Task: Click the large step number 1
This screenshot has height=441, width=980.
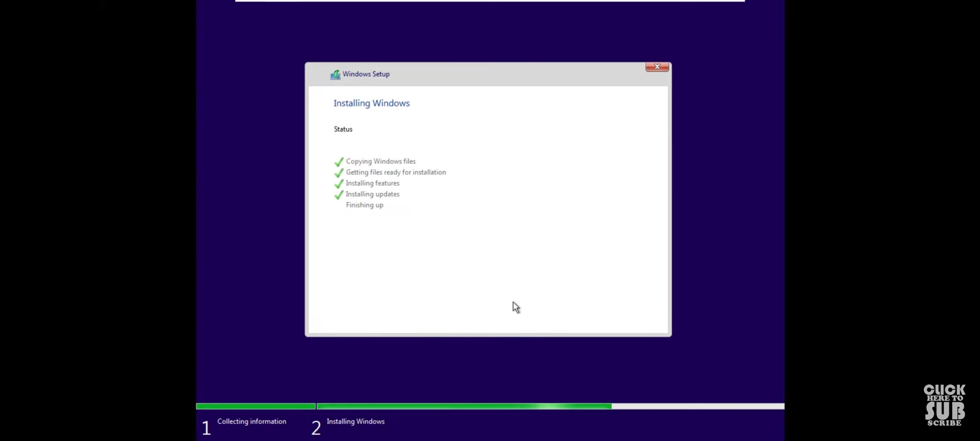Action: (206, 428)
